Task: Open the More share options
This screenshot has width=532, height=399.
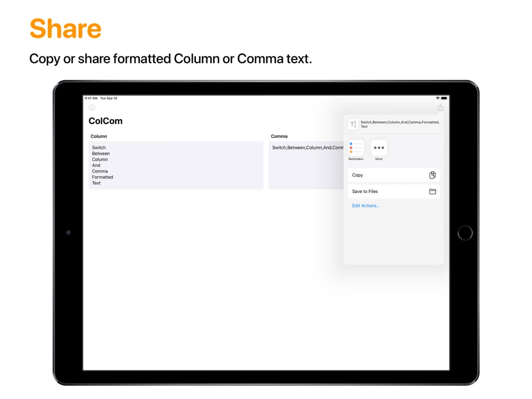Action: tap(379, 150)
